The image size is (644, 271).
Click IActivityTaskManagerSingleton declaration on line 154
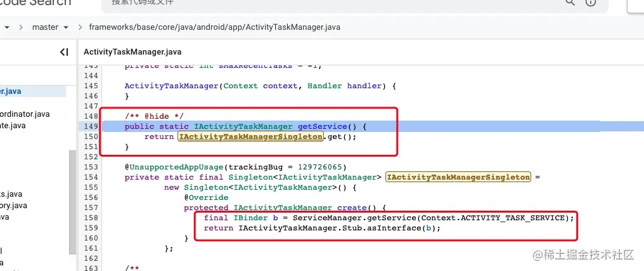click(x=458, y=177)
